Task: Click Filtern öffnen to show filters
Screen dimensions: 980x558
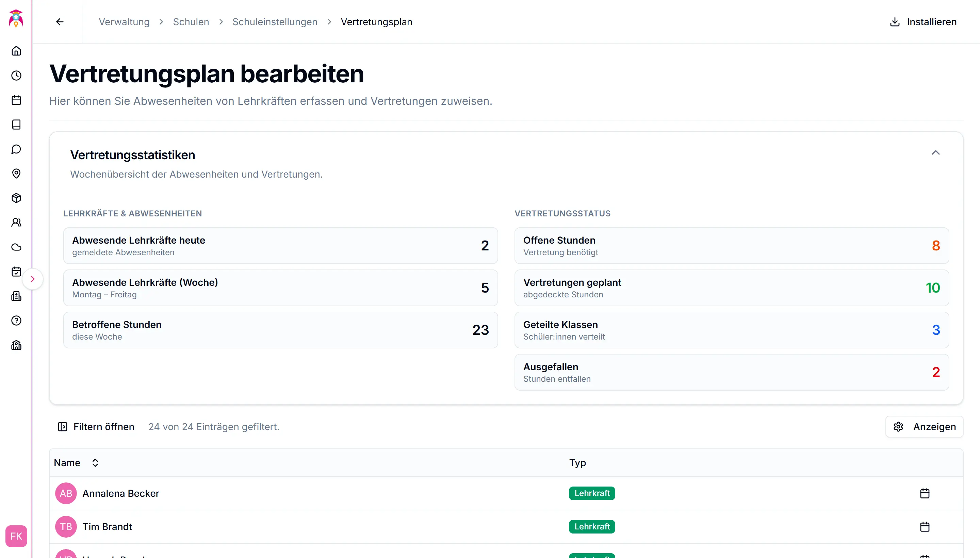Action: (96, 427)
